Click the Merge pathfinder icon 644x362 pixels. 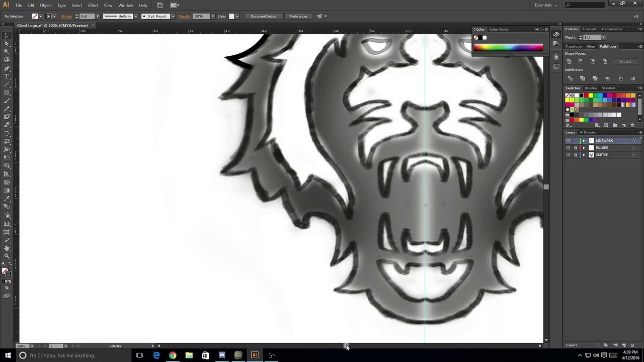pos(595,78)
